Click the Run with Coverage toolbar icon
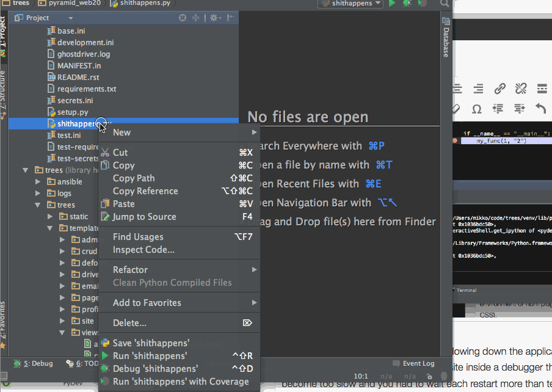The width and height of the screenshot is (552, 392). 421,4
